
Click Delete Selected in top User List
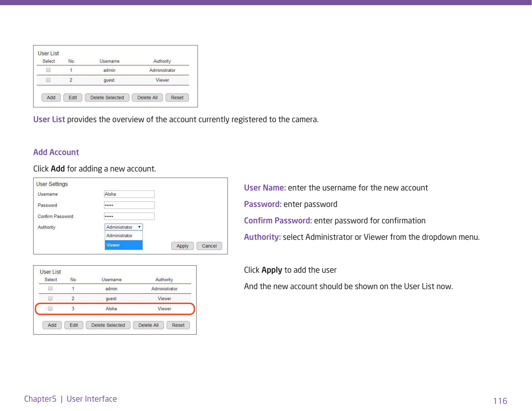tap(107, 98)
